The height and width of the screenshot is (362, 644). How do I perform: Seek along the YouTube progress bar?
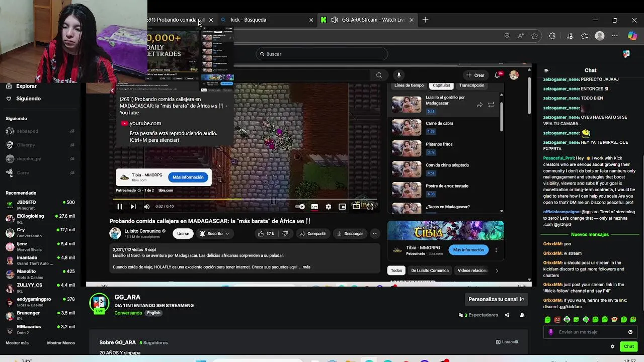[244, 199]
